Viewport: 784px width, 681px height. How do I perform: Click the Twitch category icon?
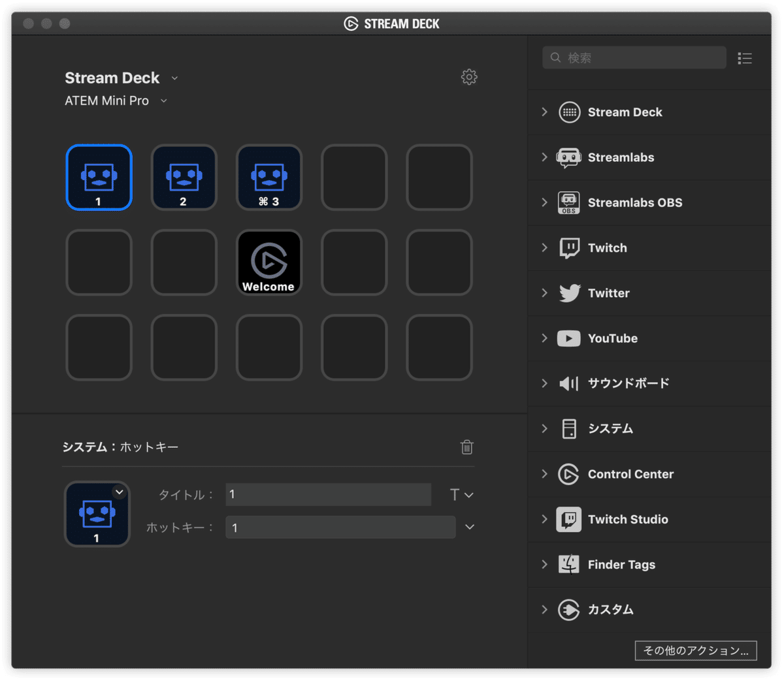(569, 248)
